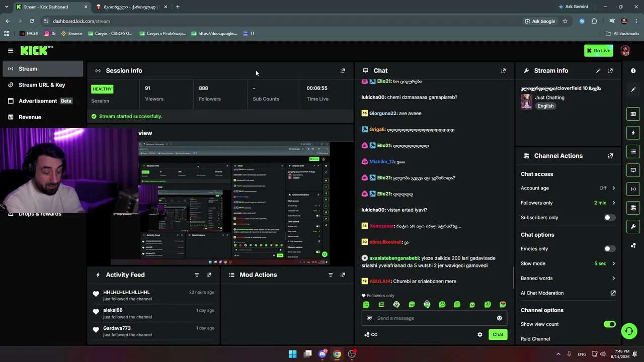The height and width of the screenshot is (362, 644).
Task: Pop out the Stream info panel
Action: [610, 71]
